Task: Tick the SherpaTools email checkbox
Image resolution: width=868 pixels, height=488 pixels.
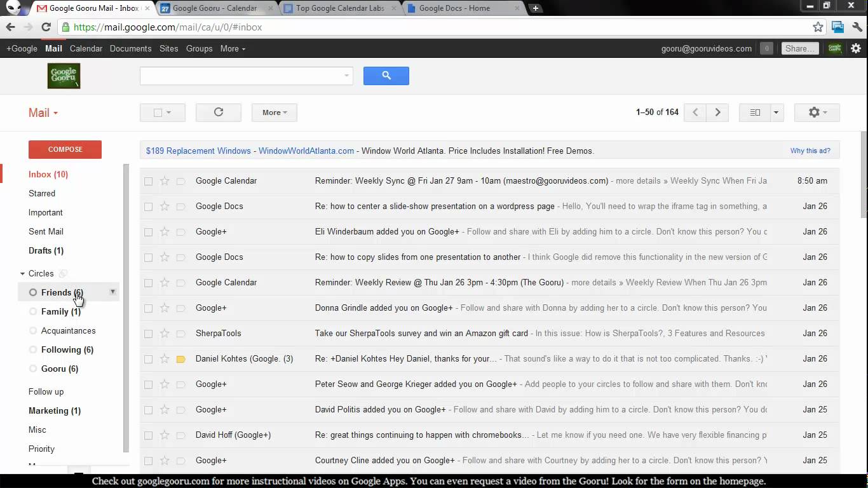Action: tap(148, 334)
